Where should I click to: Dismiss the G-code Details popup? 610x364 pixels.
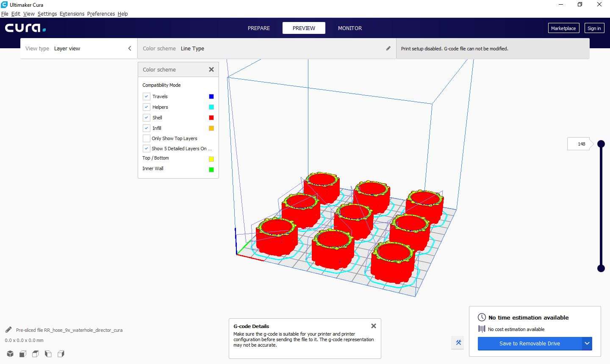(373, 326)
